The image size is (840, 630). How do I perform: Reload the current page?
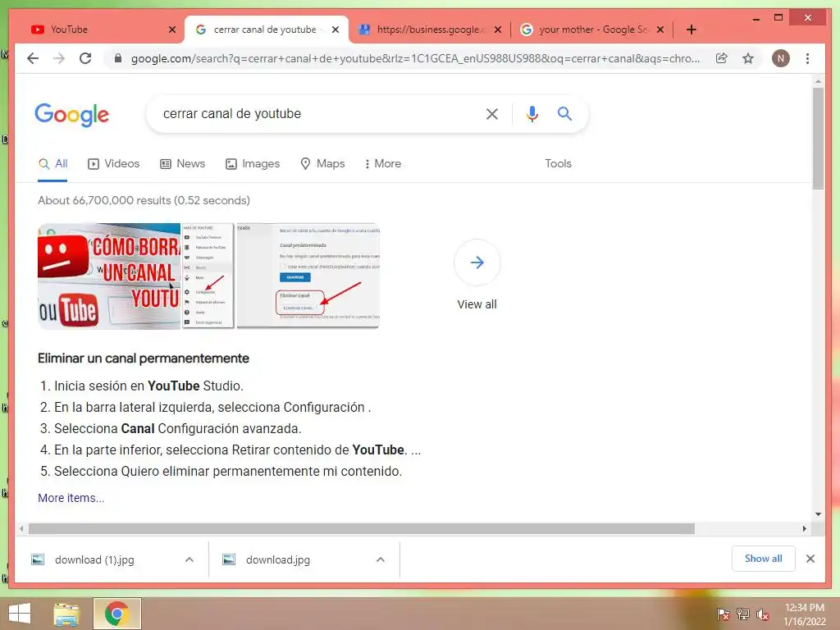pos(85,58)
